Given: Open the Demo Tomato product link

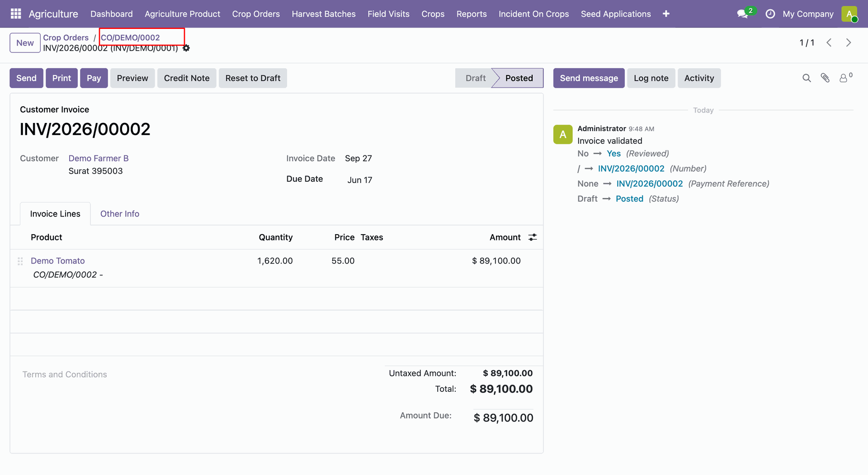Looking at the screenshot, I should 58,261.
